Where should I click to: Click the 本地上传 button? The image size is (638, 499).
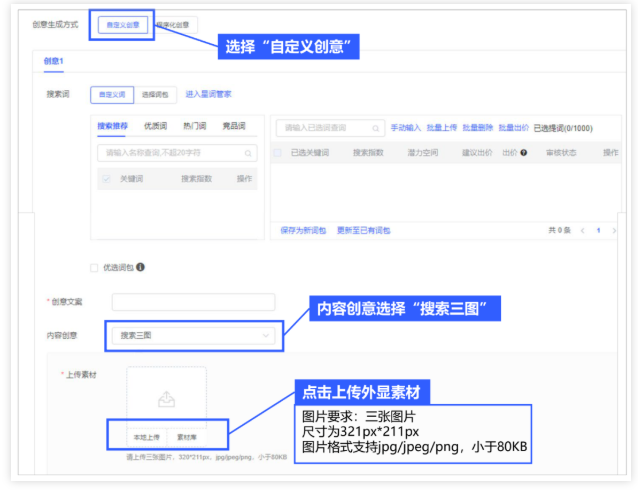[147, 438]
